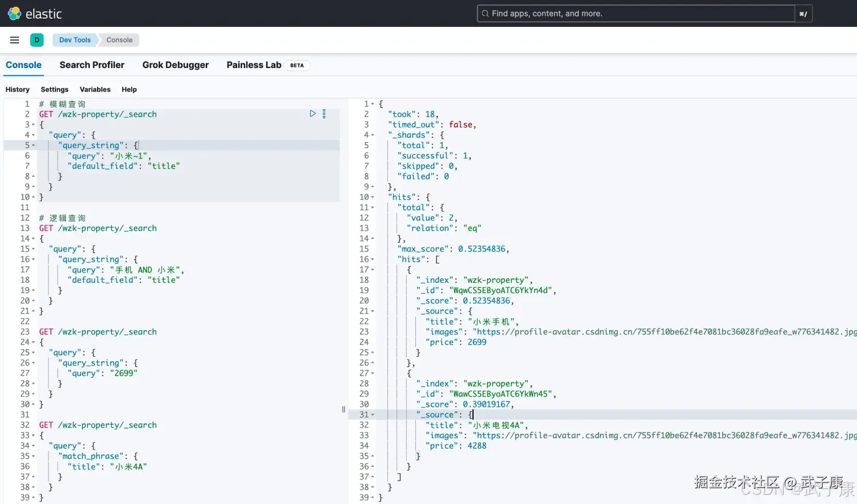Click the Dev Tools breadcrumb link
Screen dimensions: 857x504
coord(74,40)
